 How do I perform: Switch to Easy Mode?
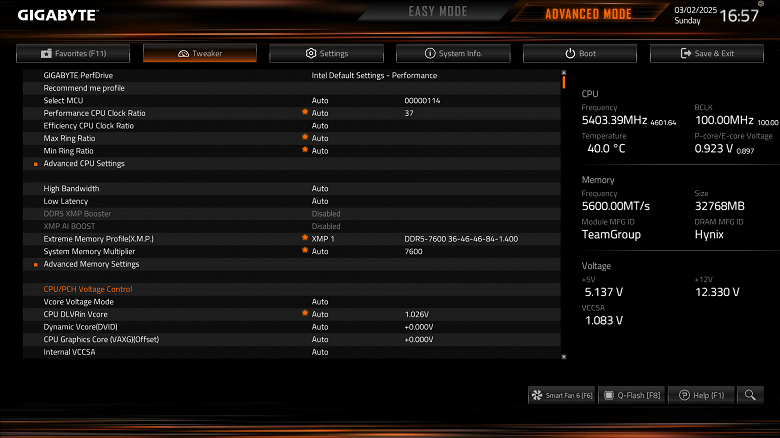coord(438,11)
